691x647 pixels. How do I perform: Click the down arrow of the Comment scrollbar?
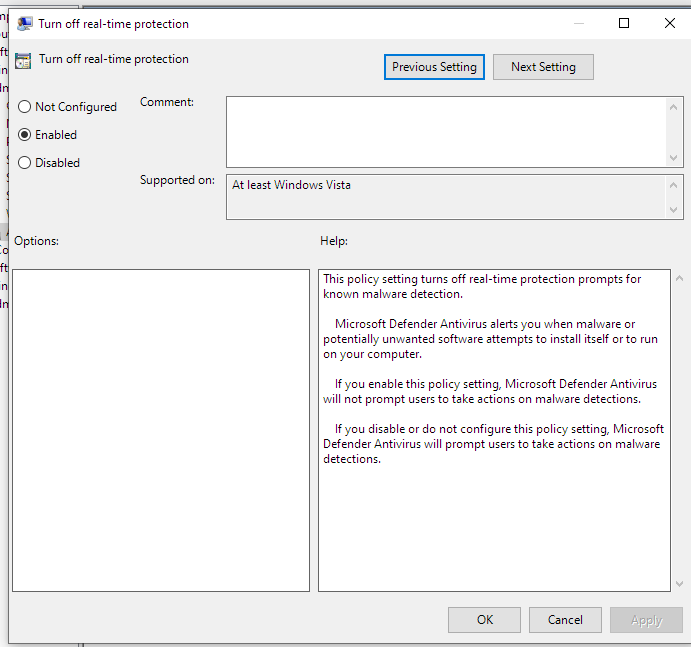coord(673,157)
